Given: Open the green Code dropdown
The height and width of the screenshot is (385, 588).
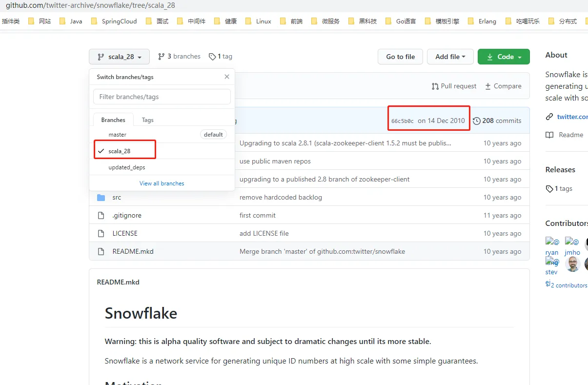Looking at the screenshot, I should pyautogui.click(x=504, y=57).
